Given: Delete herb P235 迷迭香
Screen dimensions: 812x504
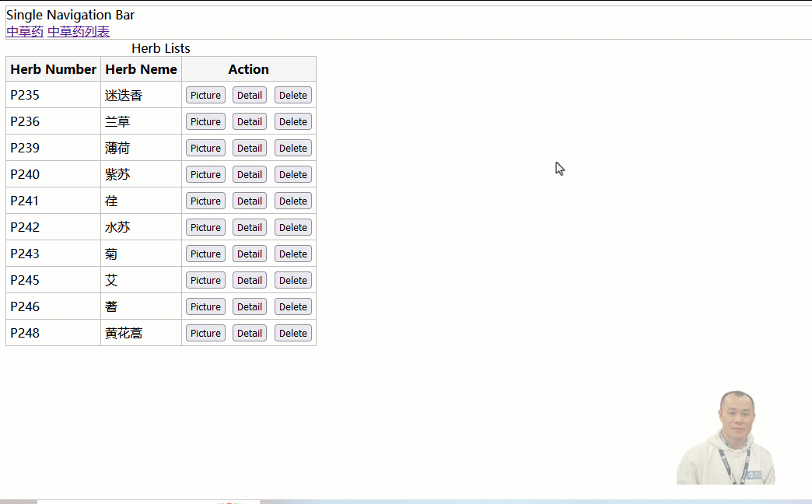Looking at the screenshot, I should (x=293, y=96).
